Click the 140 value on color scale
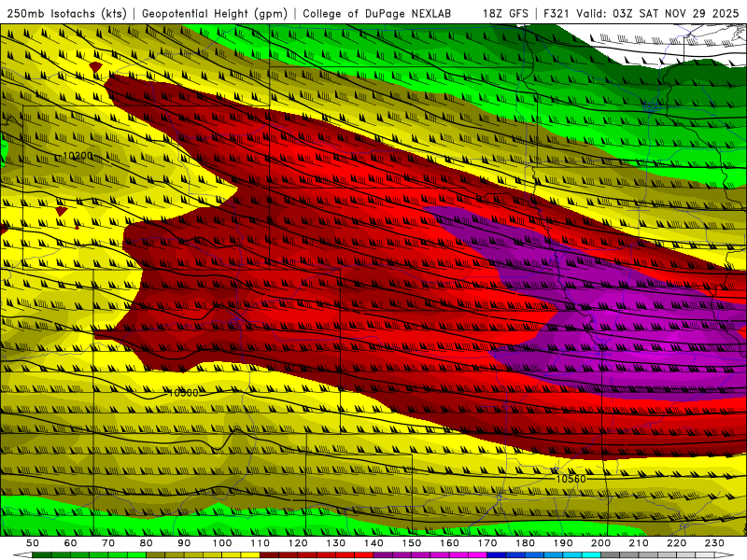The height and width of the screenshot is (560, 747). pos(373,543)
